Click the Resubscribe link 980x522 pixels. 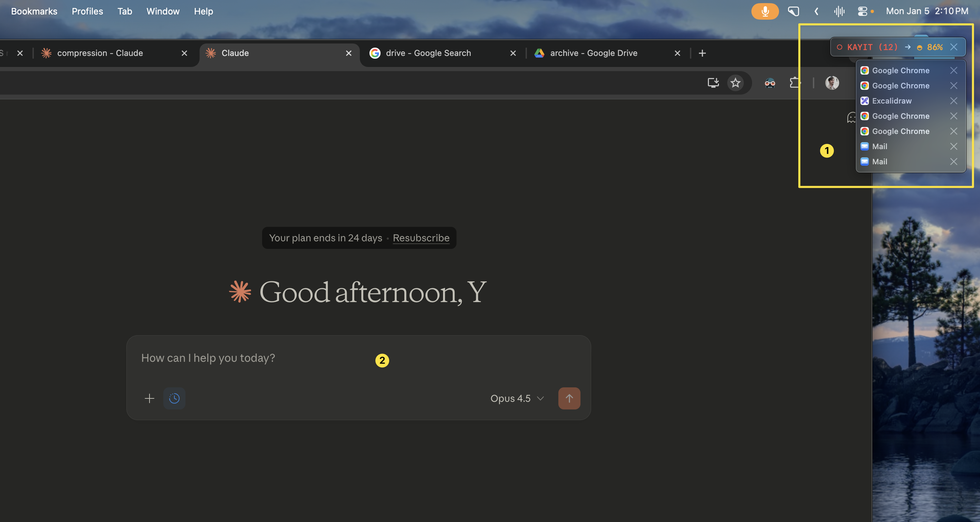[x=421, y=238]
